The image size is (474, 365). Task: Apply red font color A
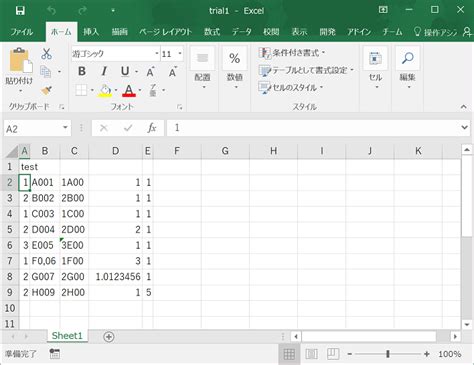(x=129, y=91)
